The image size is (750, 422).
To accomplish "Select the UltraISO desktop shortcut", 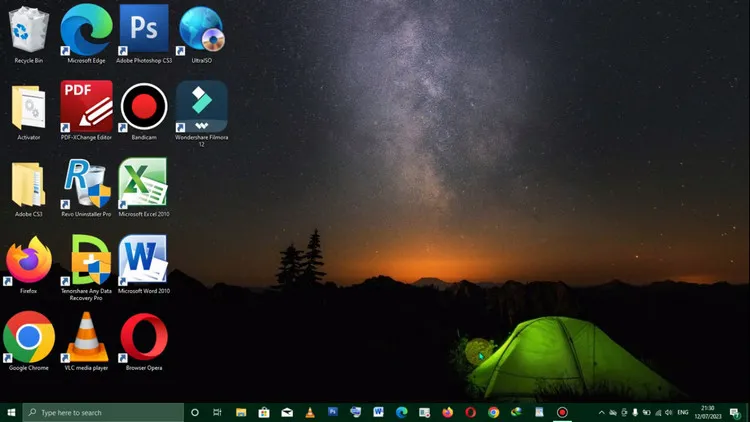I will pyautogui.click(x=201, y=33).
